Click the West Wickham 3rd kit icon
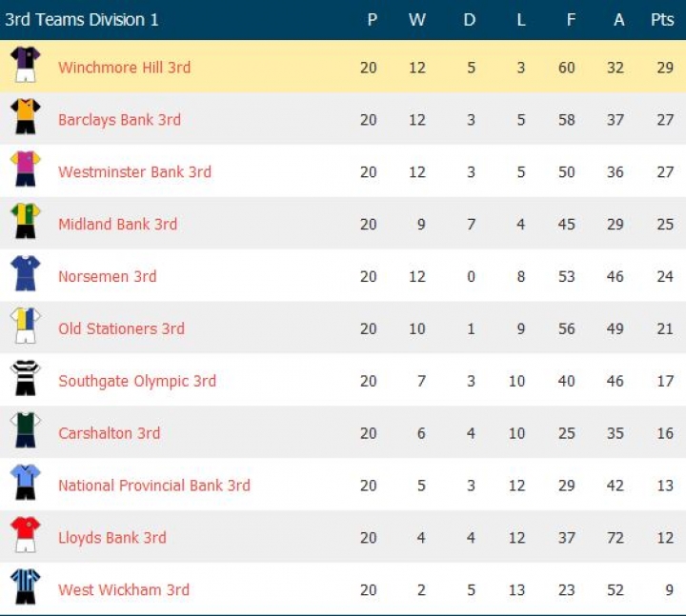Viewport: 686px width, 616px height. click(x=26, y=588)
